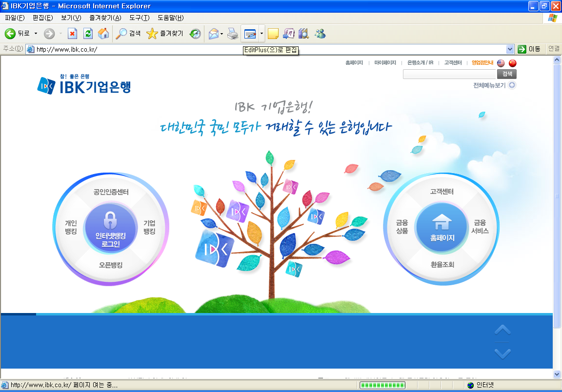Stop loading with the red X icon

[72, 34]
